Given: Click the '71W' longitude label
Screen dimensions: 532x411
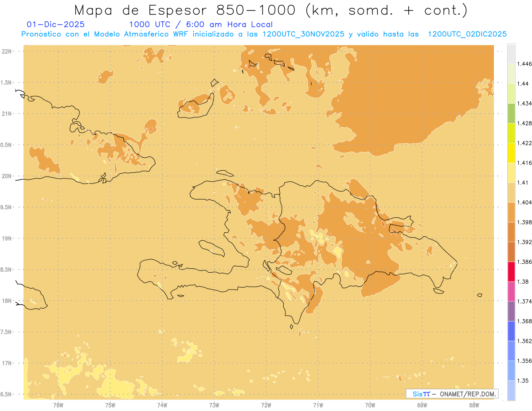Looking at the screenshot, I should click(x=318, y=405).
